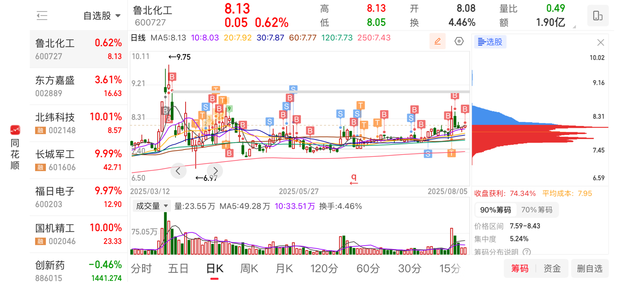This screenshot has width=644, height=296.
Task: Expand the quote details corner arrow
Action: coord(574,27)
